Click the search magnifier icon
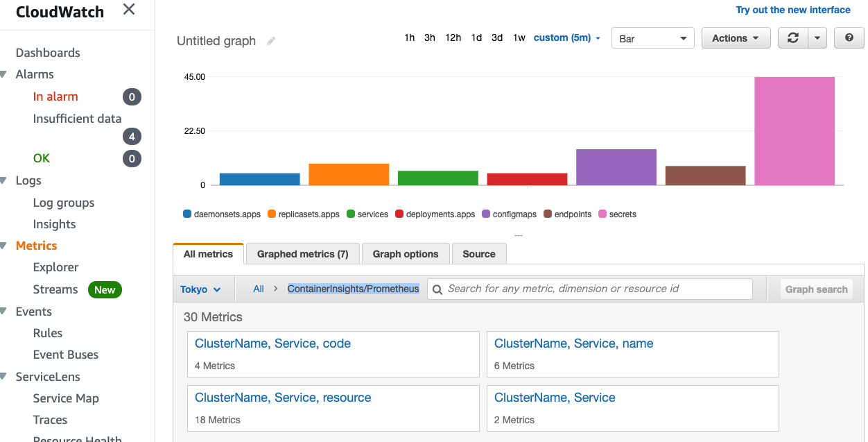The image size is (868, 442). [x=437, y=289]
